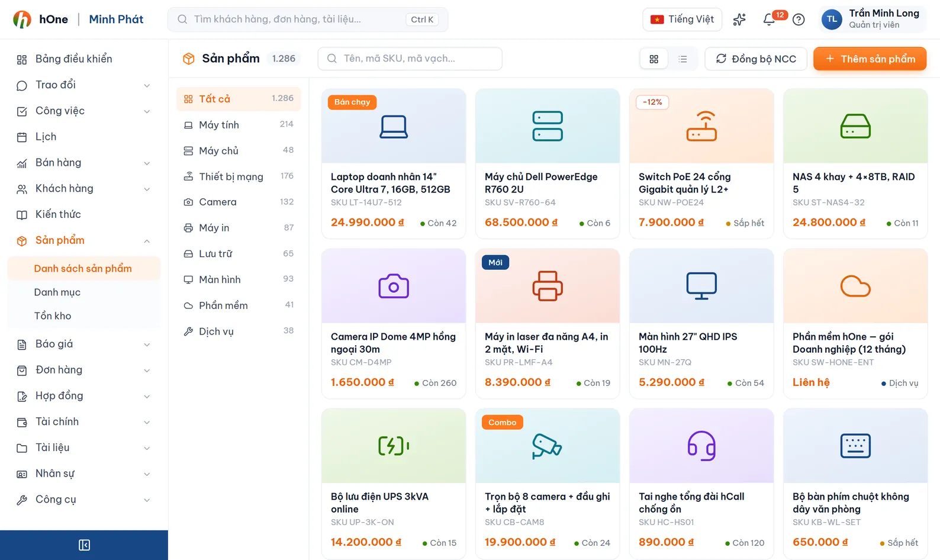This screenshot has width=940, height=560.
Task: Click the Dell PowerEdge server icon
Action: click(x=548, y=126)
